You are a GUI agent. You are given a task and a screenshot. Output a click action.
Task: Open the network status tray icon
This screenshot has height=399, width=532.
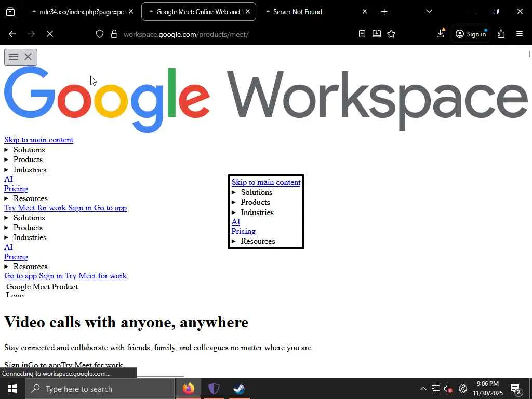coord(436,389)
